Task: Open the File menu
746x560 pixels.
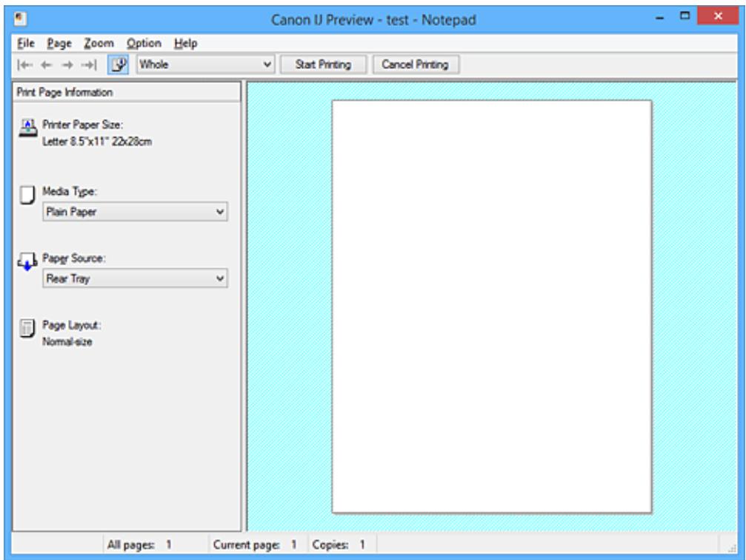Action: [x=26, y=43]
